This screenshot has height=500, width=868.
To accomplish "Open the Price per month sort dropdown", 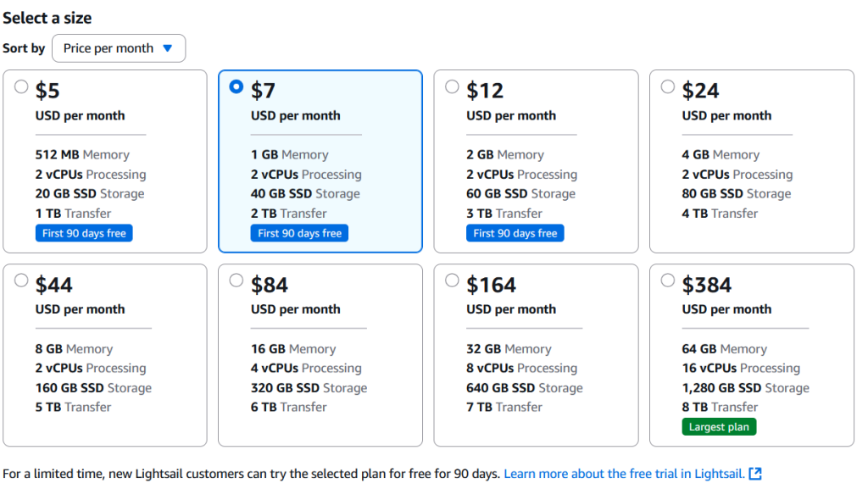I will (119, 48).
